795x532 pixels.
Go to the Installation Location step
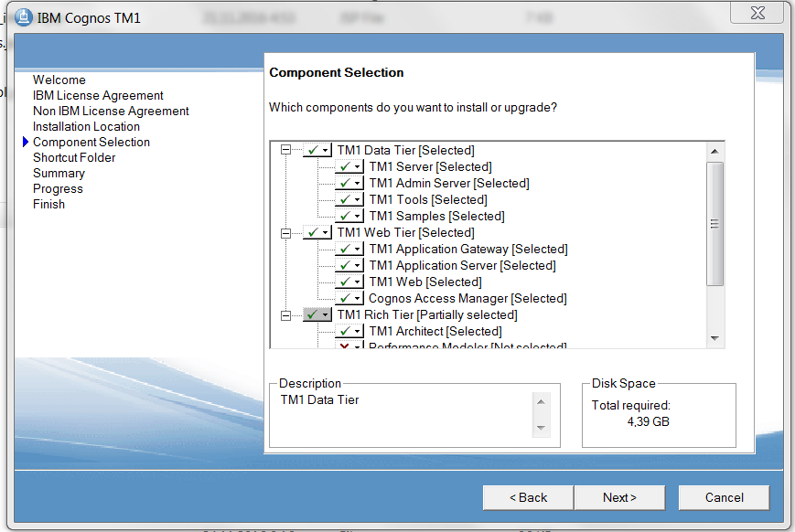(86, 127)
